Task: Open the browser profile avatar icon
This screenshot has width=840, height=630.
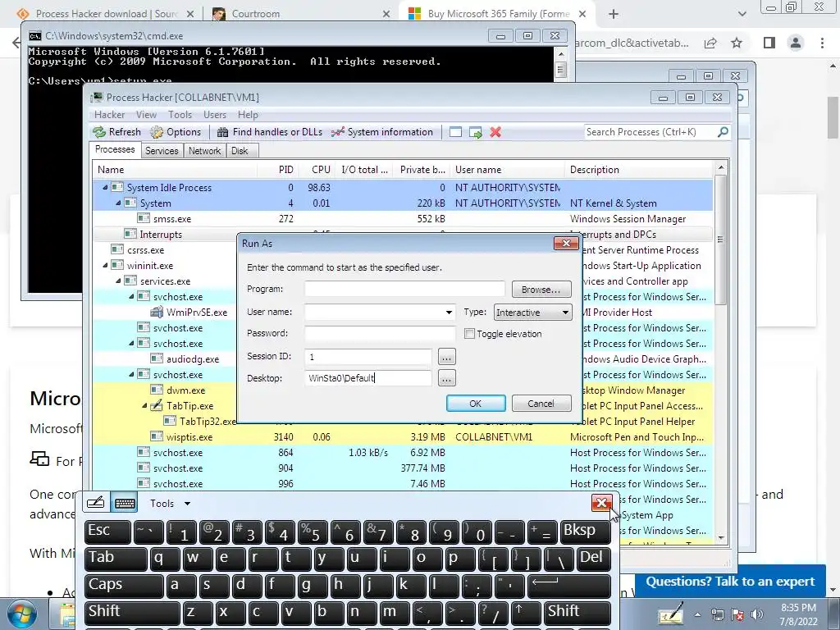Action: pyautogui.click(x=796, y=43)
